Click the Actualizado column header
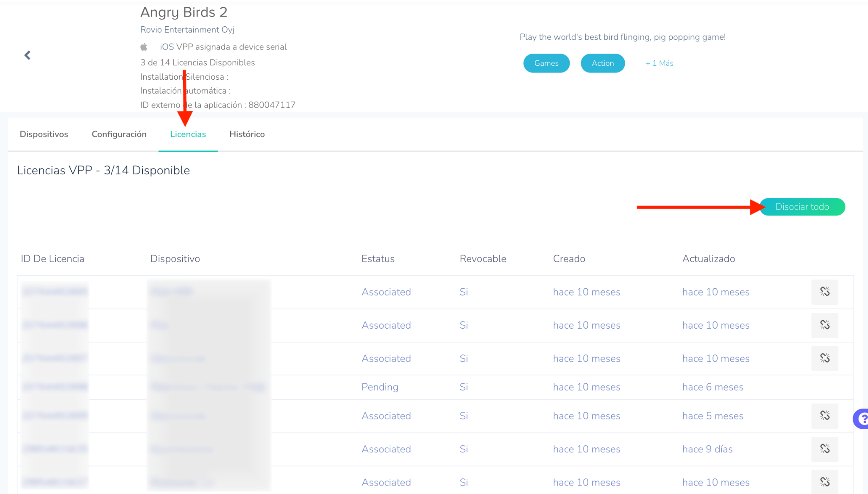 (x=708, y=259)
